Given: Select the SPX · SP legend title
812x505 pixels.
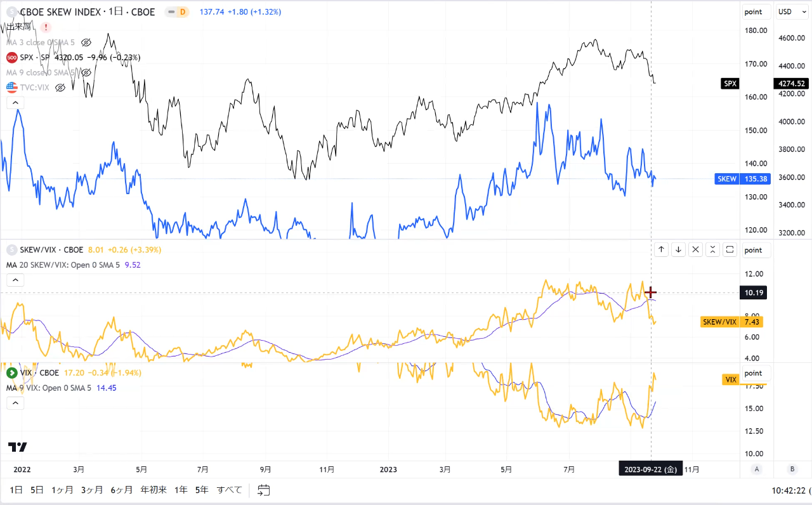Looking at the screenshot, I should [35, 58].
